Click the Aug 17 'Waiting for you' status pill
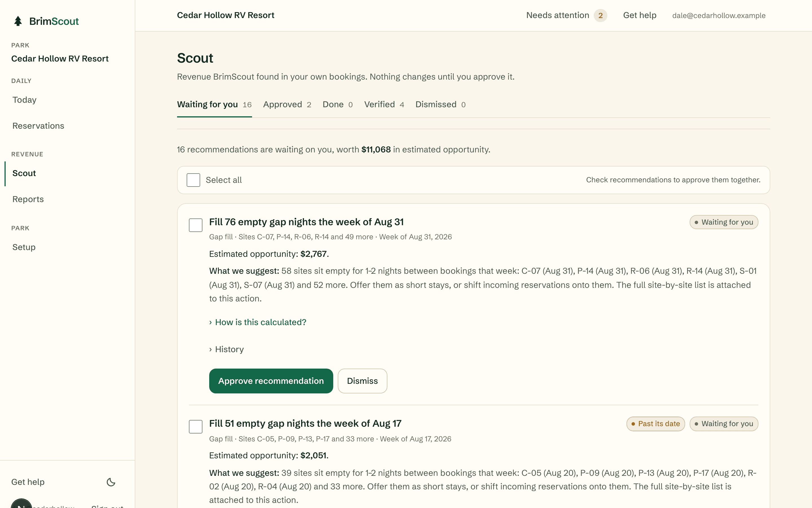 point(724,424)
